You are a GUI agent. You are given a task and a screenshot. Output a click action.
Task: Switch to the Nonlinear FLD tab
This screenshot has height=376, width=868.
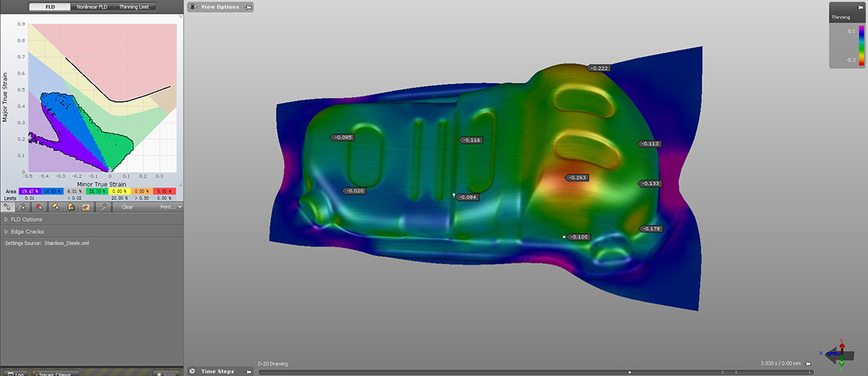(x=91, y=7)
